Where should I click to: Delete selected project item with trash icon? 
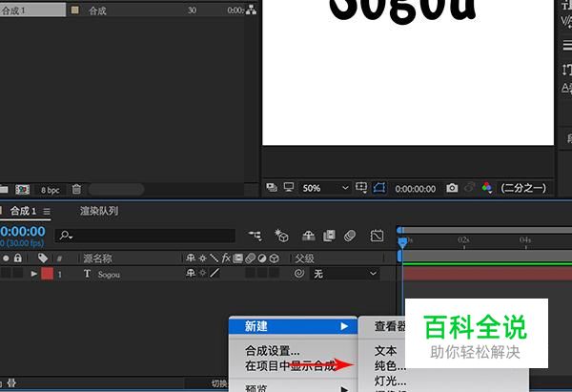coord(76,189)
